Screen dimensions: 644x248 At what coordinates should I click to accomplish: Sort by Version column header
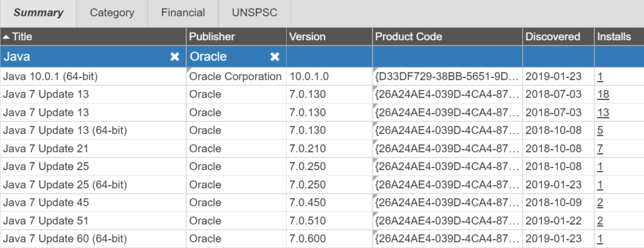point(307,37)
